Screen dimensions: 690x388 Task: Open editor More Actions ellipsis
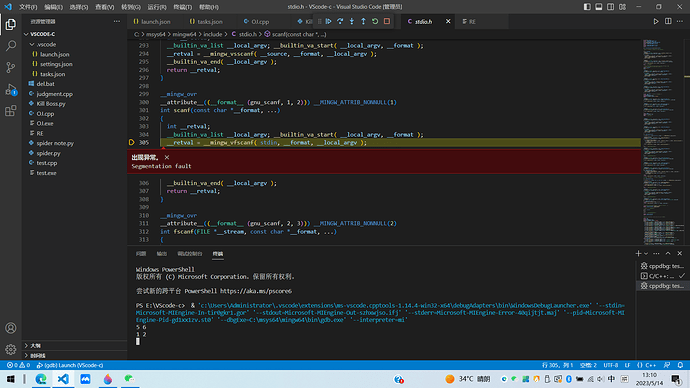click(x=680, y=21)
